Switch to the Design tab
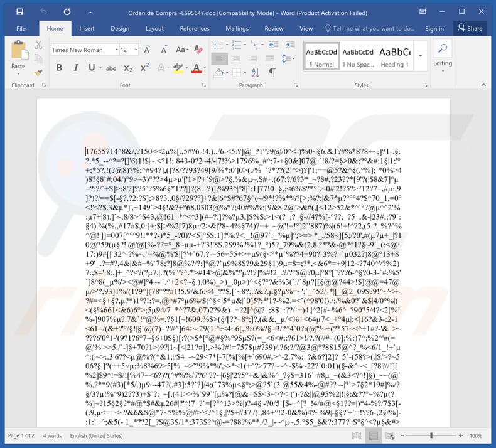This screenshot has height=448, width=496. pos(120,28)
